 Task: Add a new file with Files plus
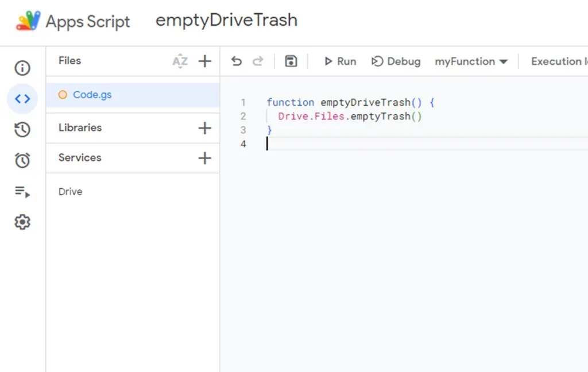[x=205, y=61]
